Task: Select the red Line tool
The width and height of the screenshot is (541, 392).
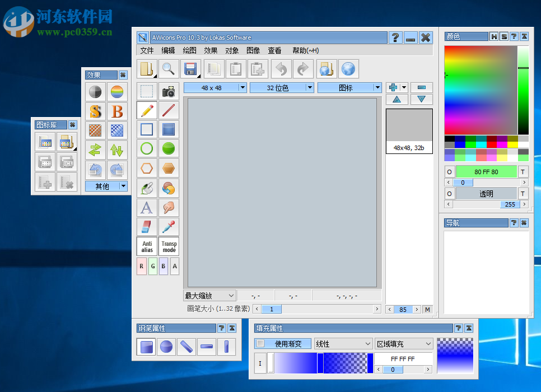Action: [x=169, y=110]
